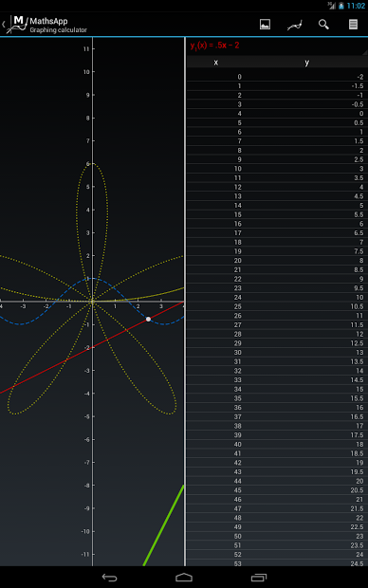The height and width of the screenshot is (588, 368).
Task: Tap the white trace point on the graph
Action: pyautogui.click(x=148, y=319)
